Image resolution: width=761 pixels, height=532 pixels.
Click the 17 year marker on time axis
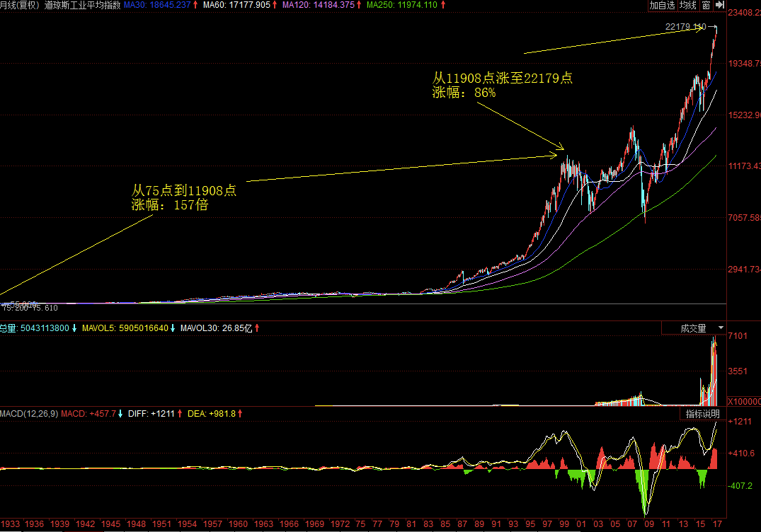pos(717,524)
